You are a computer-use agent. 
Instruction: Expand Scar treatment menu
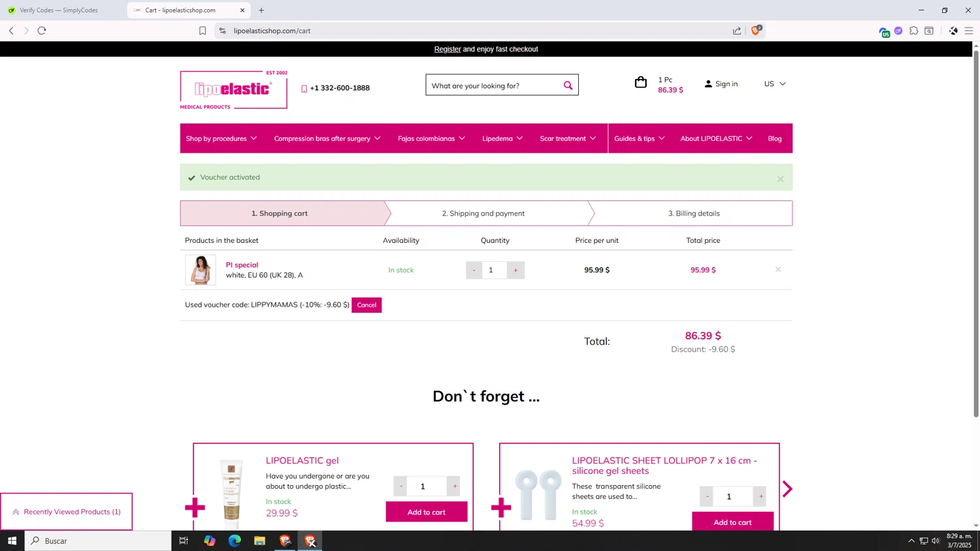click(x=568, y=138)
